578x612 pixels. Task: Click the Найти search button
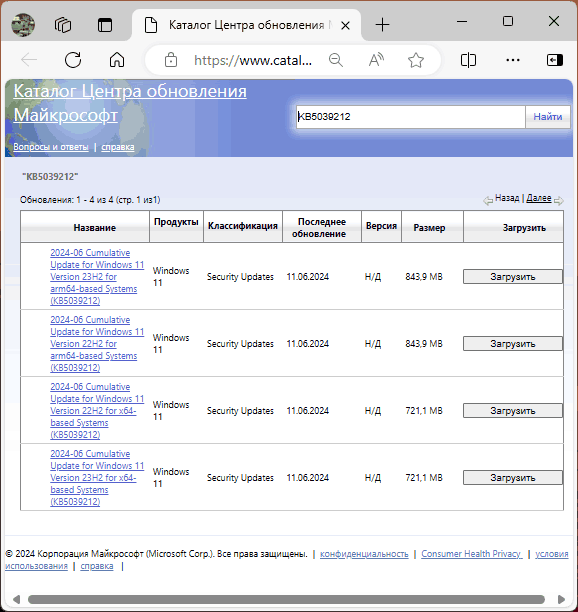pyautogui.click(x=548, y=117)
